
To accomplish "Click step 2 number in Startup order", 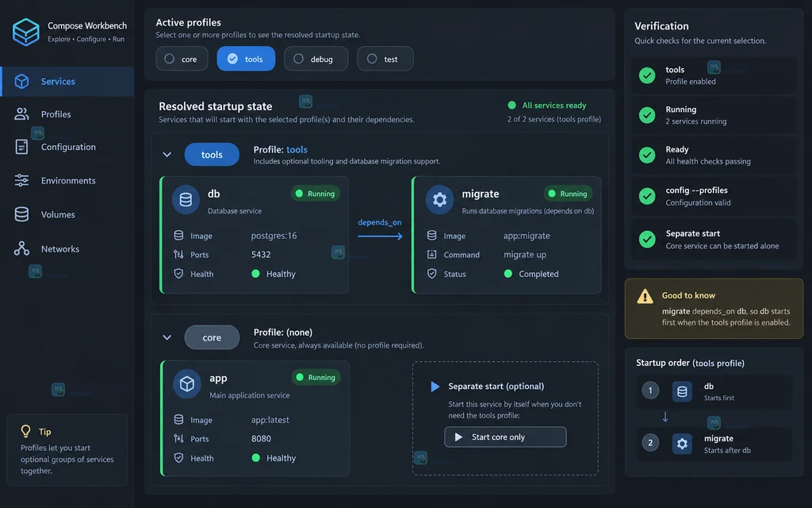I will pos(650,443).
